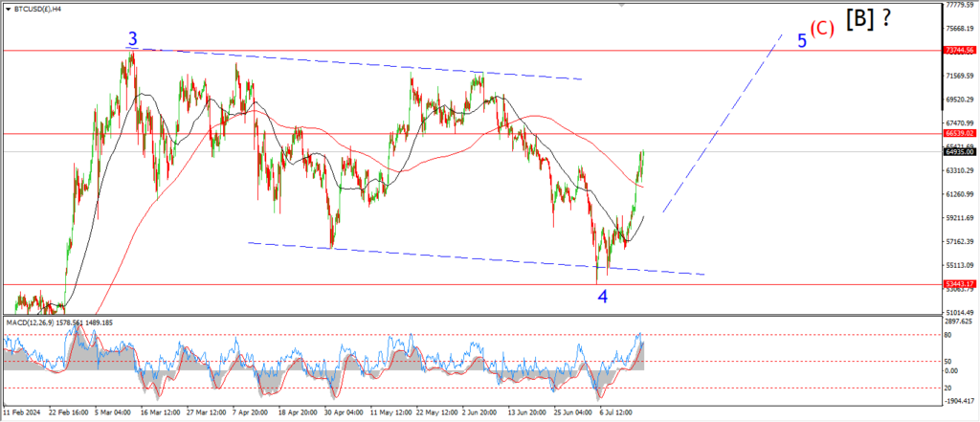Click the MACD -1904.417 scale value
Image resolution: width=980 pixels, height=422 pixels.
pyautogui.click(x=959, y=404)
